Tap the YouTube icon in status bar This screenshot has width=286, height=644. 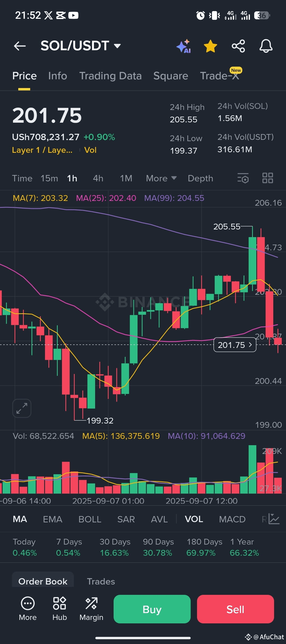(x=73, y=15)
